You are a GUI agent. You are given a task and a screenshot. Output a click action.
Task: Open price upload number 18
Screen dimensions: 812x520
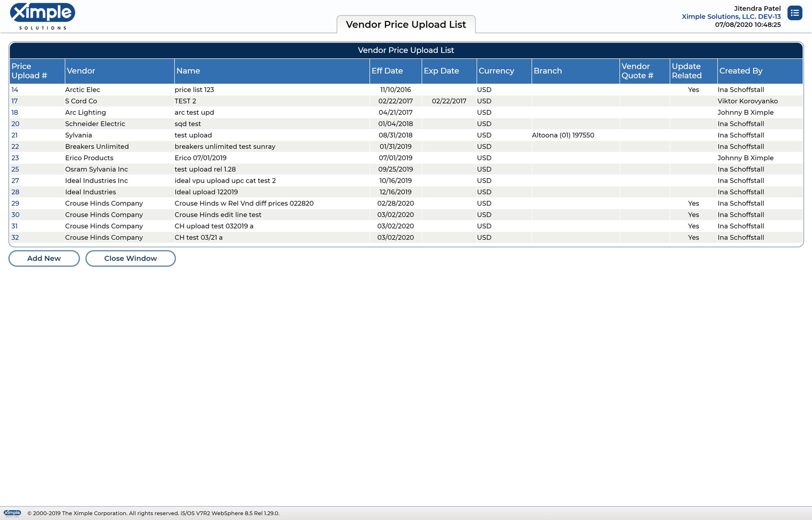[15, 112]
